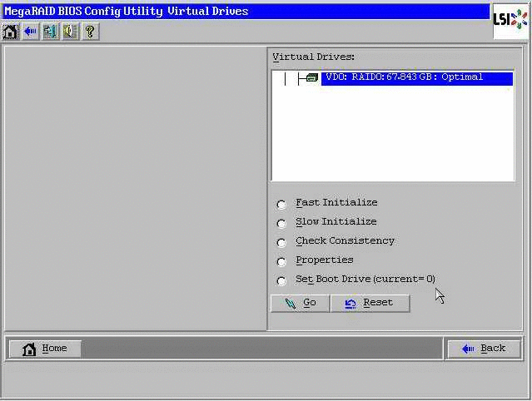Click the LSI logo

pos(510,20)
